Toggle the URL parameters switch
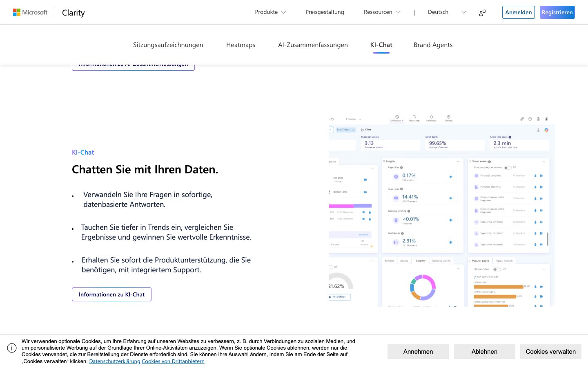This screenshot has width=588, height=368. coord(497,269)
